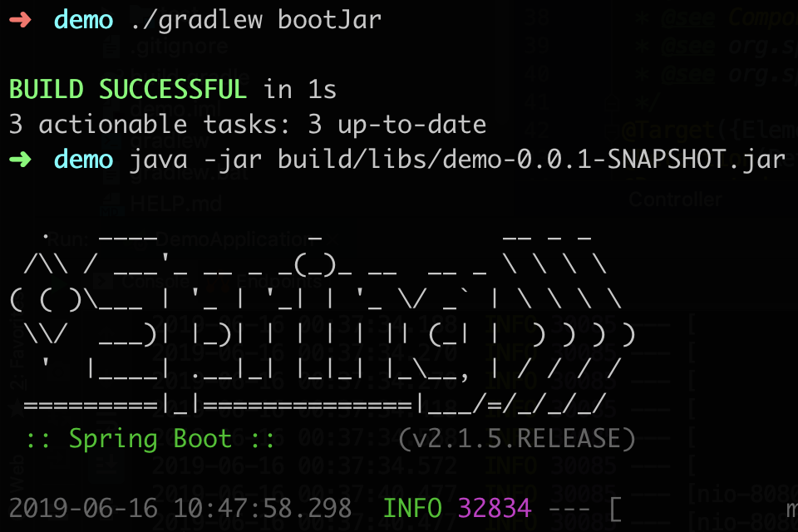Click the green 'INFO' log level

[x=412, y=508]
